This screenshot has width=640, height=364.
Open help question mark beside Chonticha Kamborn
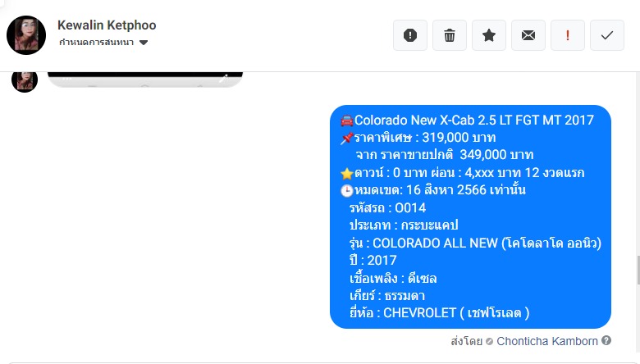click(606, 340)
